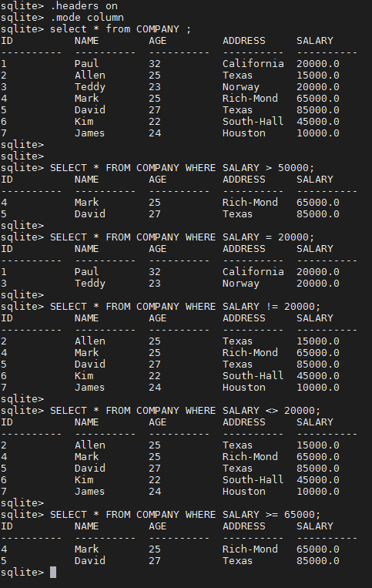Image resolution: width=372 pixels, height=588 pixels.
Task: Click ADDRESS header of the full select * table
Action: coord(244,41)
